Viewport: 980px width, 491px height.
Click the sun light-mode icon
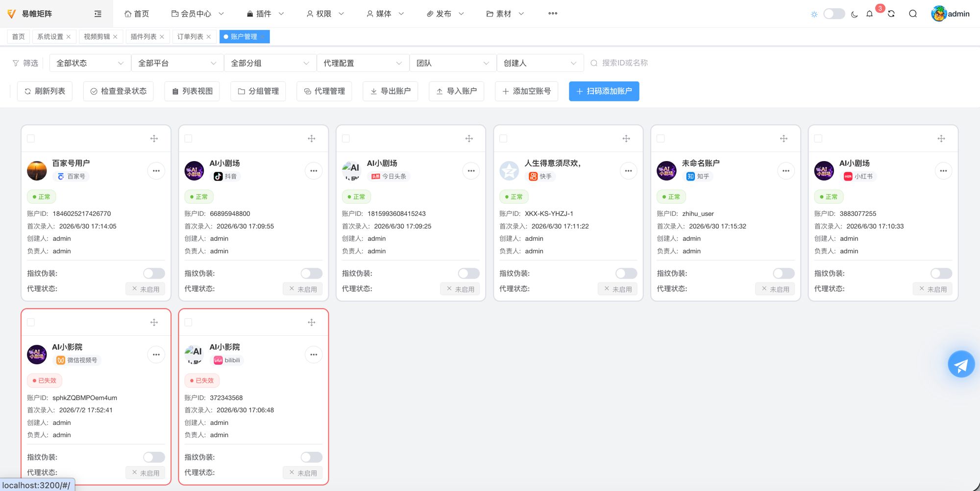pos(814,14)
